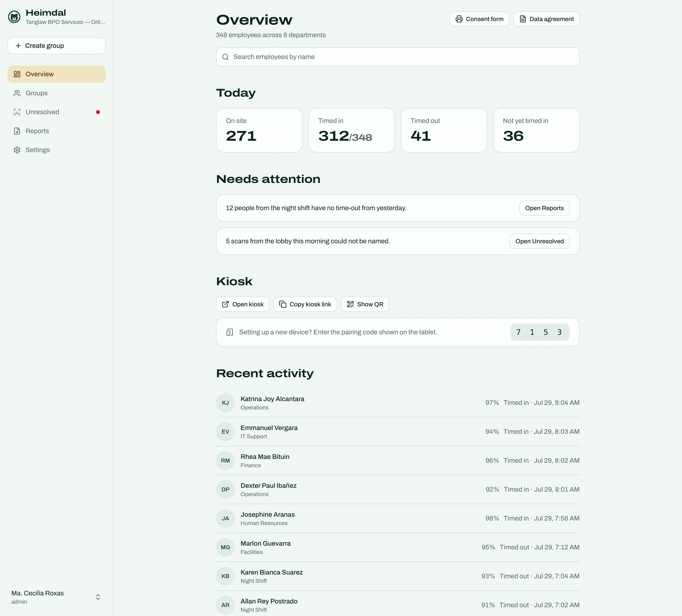Screen dimensions: 682x616
Task: Show the kiosk QR code
Action: pos(365,304)
